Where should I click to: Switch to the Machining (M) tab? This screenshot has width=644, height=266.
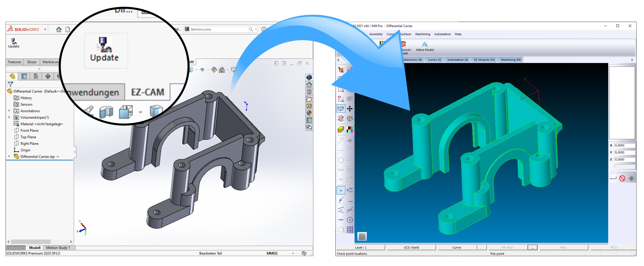[x=510, y=60]
